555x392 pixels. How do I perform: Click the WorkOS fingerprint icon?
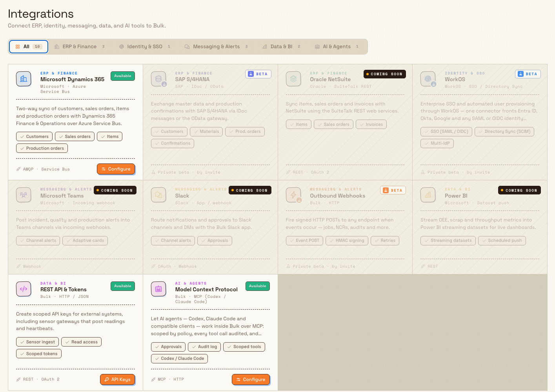(x=428, y=79)
